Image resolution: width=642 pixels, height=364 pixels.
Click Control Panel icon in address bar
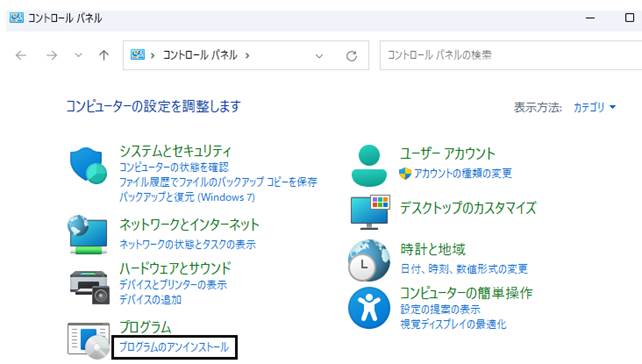(138, 54)
